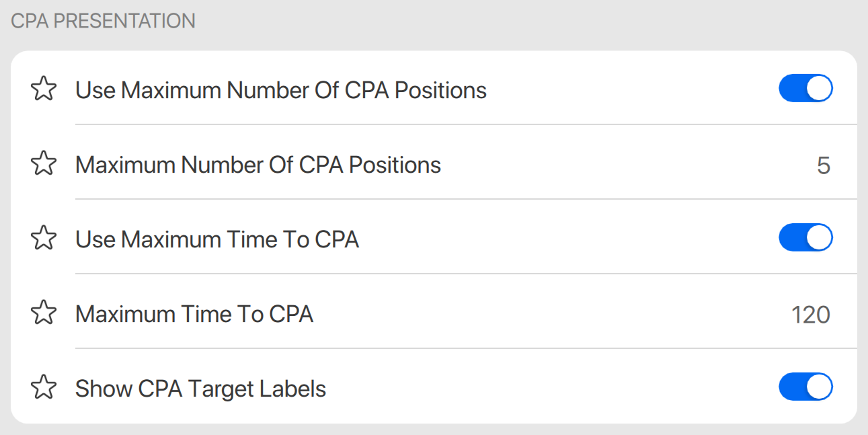Click empty space in Maximum Time To CPA row
Image resolution: width=868 pixels, height=435 pixels.
(x=538, y=314)
